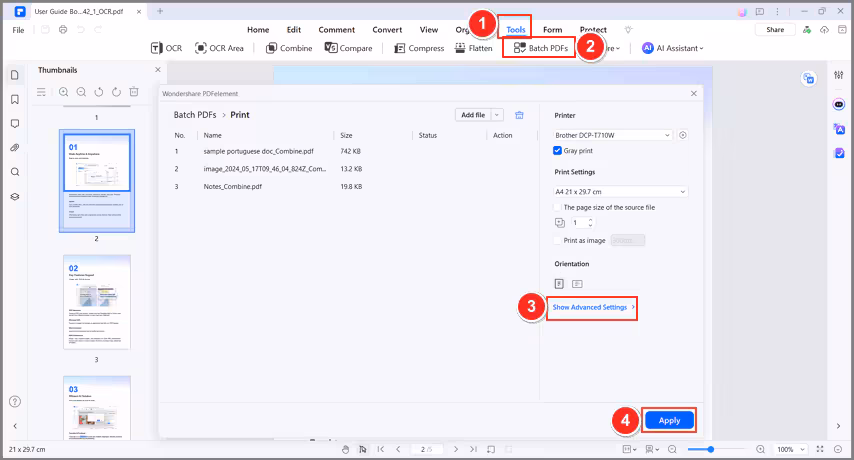Switch to the Tools tab

[516, 30]
